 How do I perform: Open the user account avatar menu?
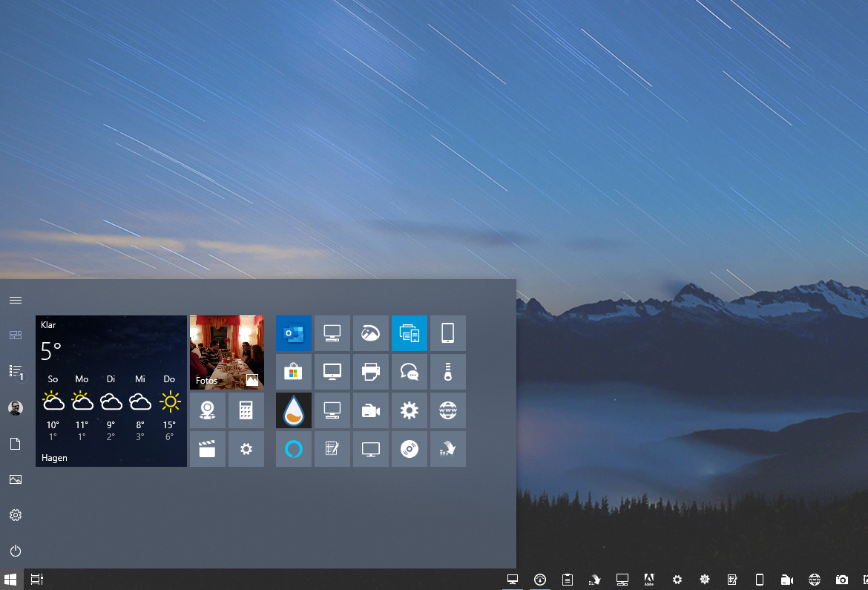point(16,407)
